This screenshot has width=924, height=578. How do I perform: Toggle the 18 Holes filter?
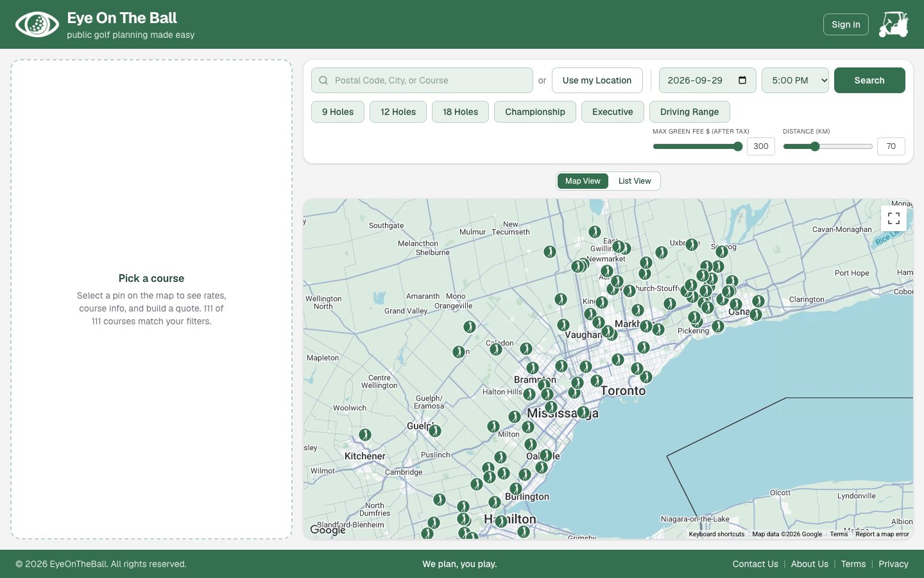[x=460, y=112]
